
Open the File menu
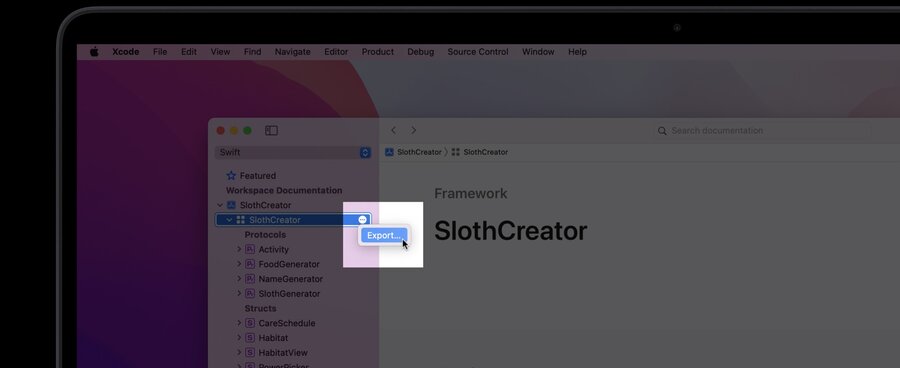(x=160, y=52)
